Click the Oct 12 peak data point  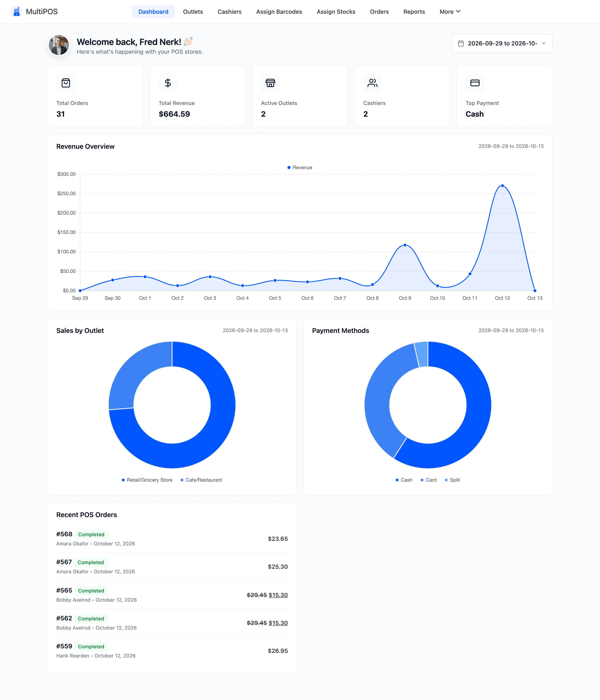(502, 186)
